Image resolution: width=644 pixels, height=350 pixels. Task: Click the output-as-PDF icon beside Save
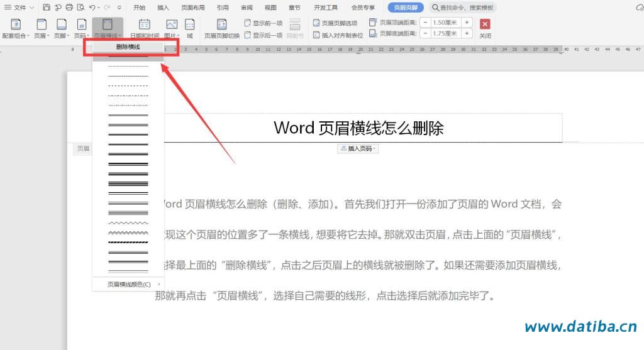58,8
